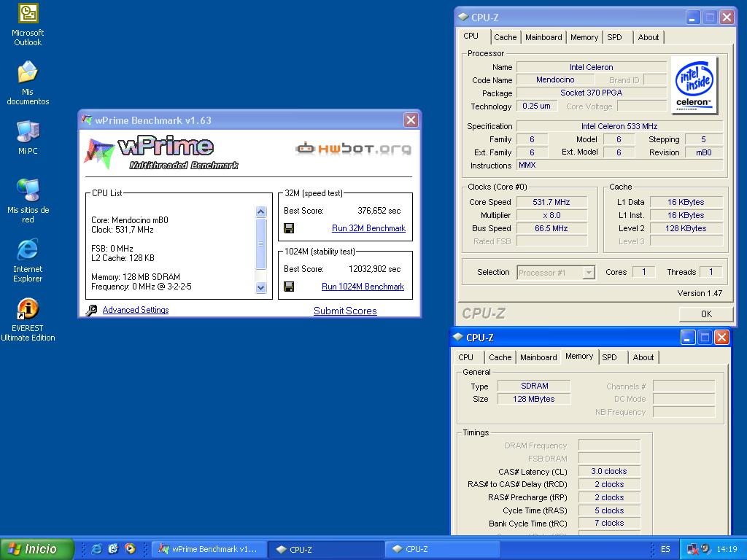
Task: Click the Multiplier x 8.0 field
Action: pos(551,215)
